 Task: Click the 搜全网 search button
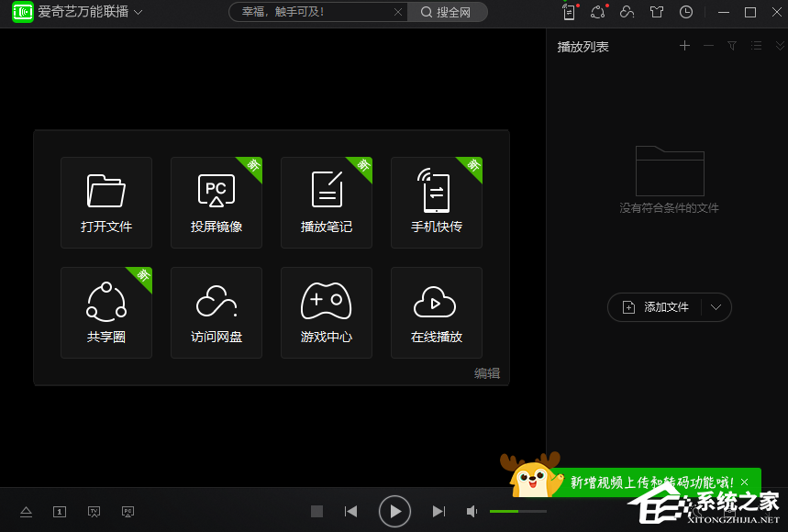(x=446, y=12)
